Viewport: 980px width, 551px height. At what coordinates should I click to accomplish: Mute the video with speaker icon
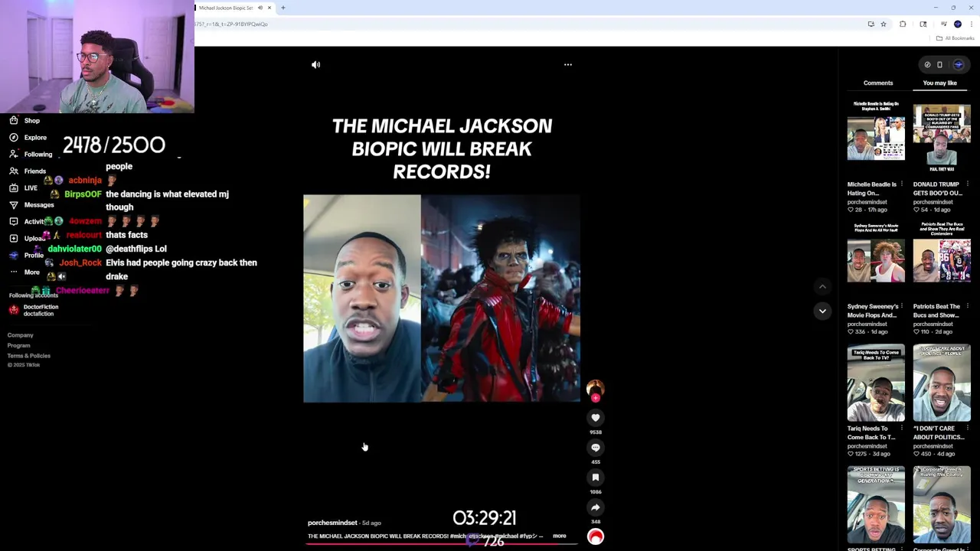pyautogui.click(x=315, y=64)
